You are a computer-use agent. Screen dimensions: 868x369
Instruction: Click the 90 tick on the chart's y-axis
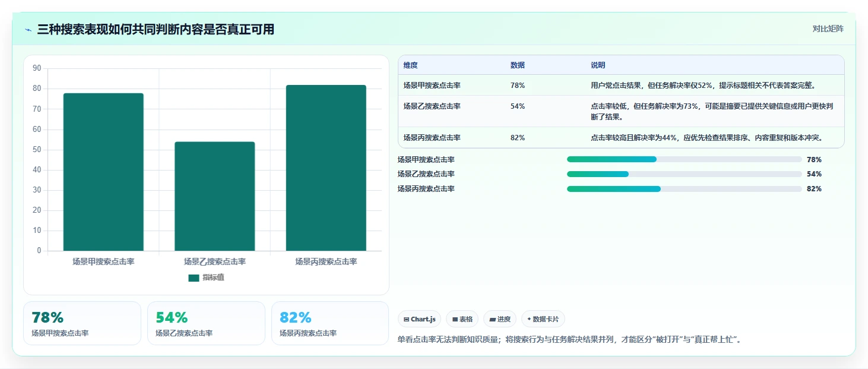click(37, 68)
